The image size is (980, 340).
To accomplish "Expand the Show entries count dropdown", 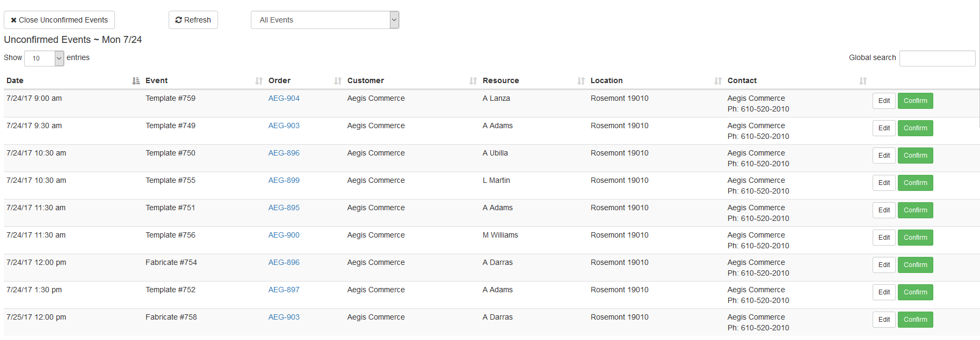I will [44, 58].
